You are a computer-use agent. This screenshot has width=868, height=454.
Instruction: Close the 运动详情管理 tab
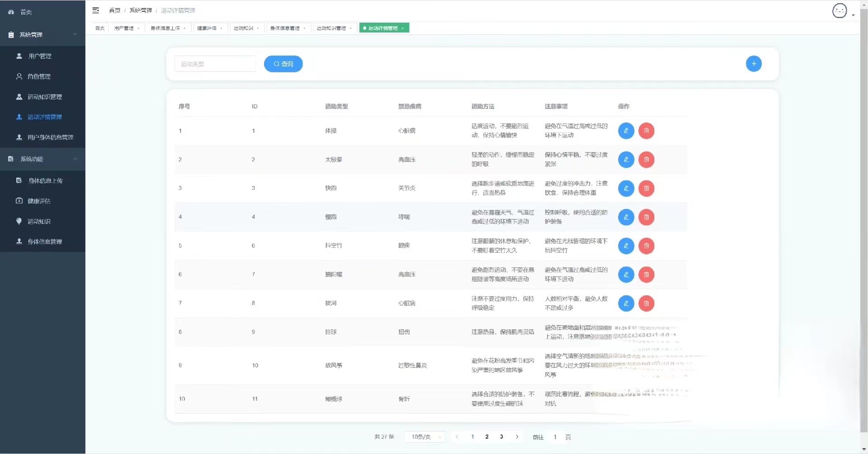[x=403, y=28]
